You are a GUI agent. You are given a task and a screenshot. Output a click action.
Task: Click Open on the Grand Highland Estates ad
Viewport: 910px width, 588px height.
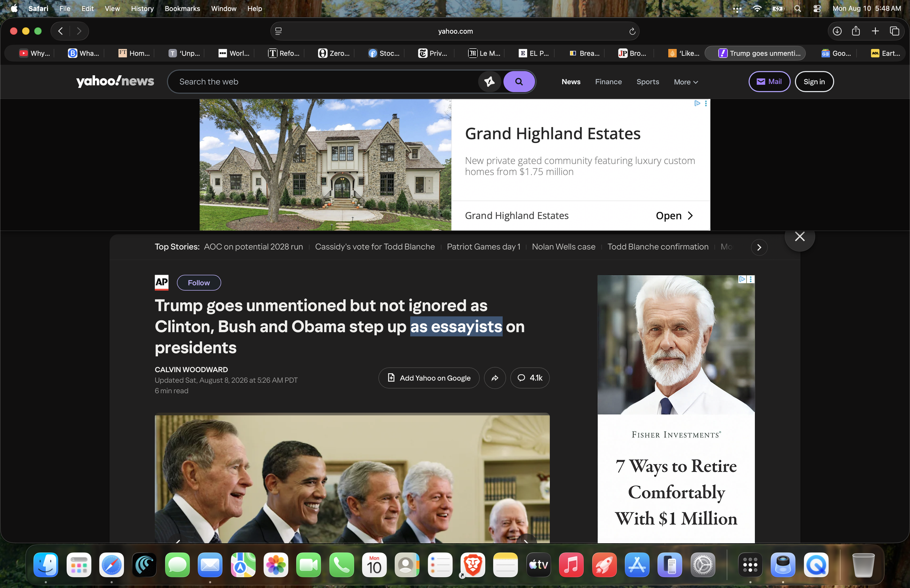click(674, 216)
